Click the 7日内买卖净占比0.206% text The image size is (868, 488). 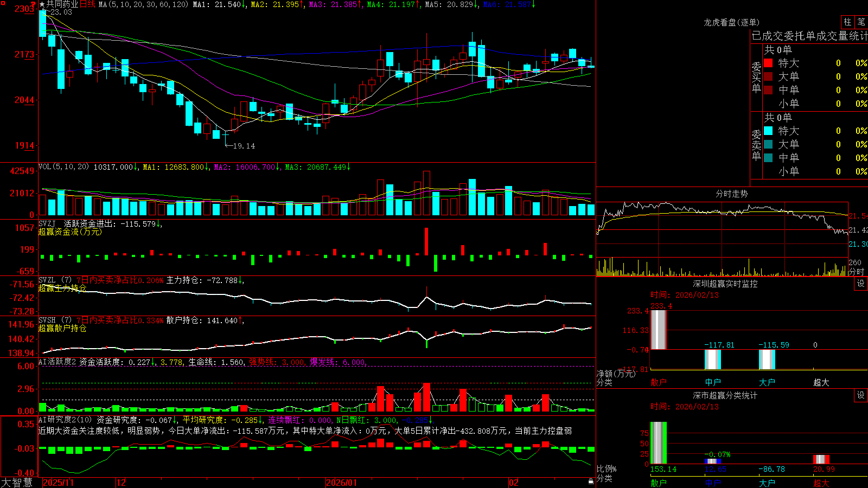tap(120, 280)
